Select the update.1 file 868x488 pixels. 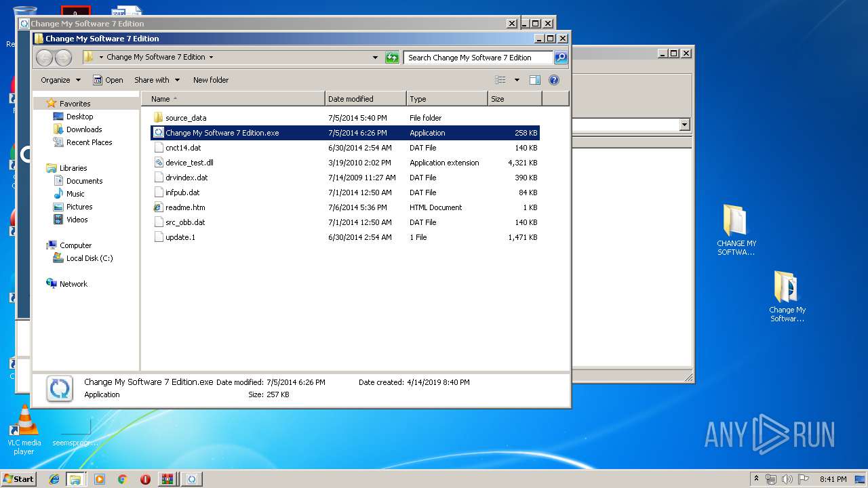tap(345, 237)
